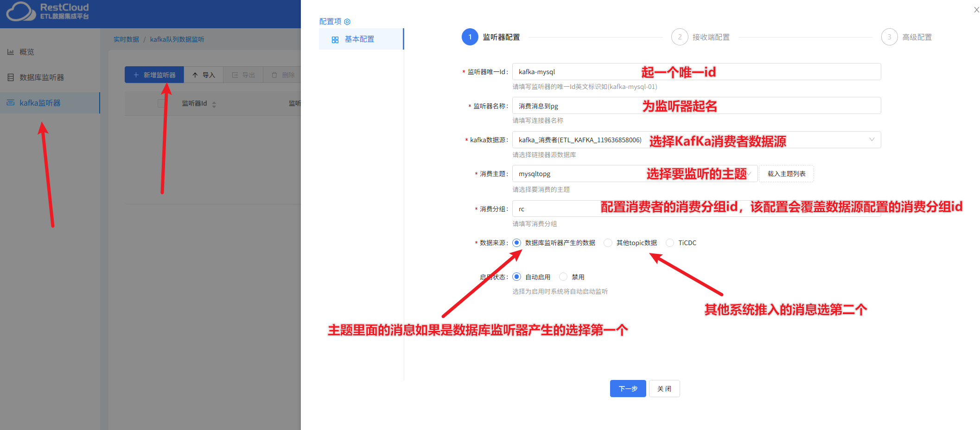Screen dimensions: 980x430
Task: Click step 3 circle 高级配置
Action: [x=889, y=37]
